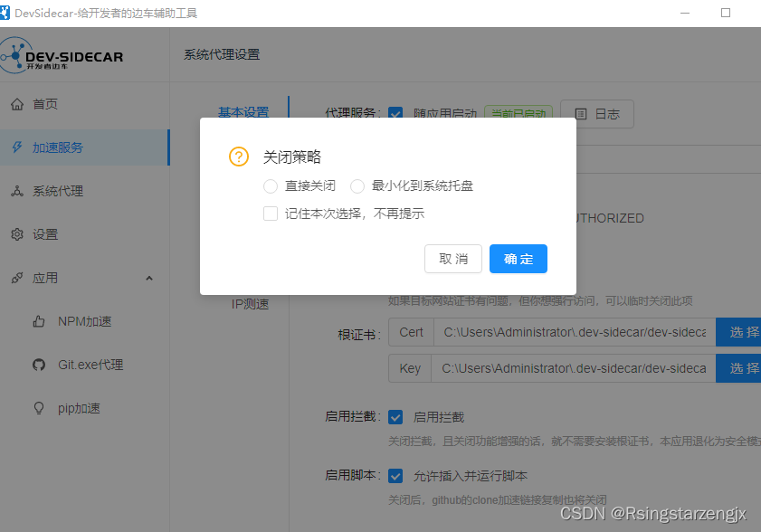Maximize the DevSidecar window
This screenshot has height=532, width=761.
click(726, 13)
